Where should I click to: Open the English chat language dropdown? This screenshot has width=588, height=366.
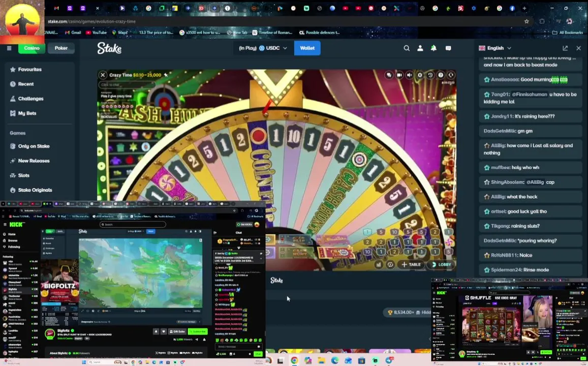point(495,48)
